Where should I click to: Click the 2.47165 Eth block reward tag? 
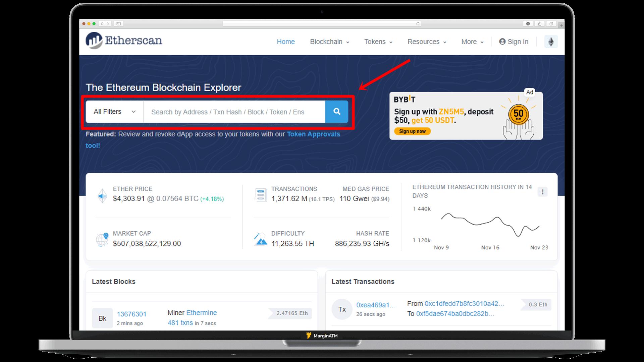pos(290,313)
